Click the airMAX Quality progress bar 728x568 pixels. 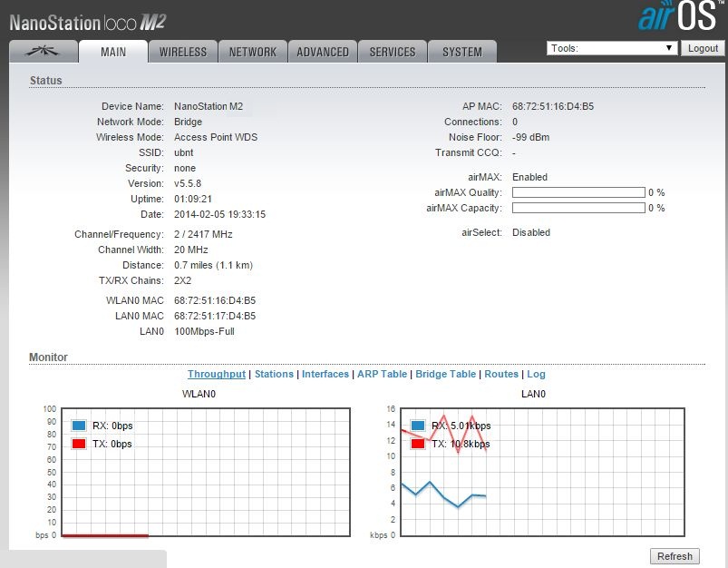[578, 192]
